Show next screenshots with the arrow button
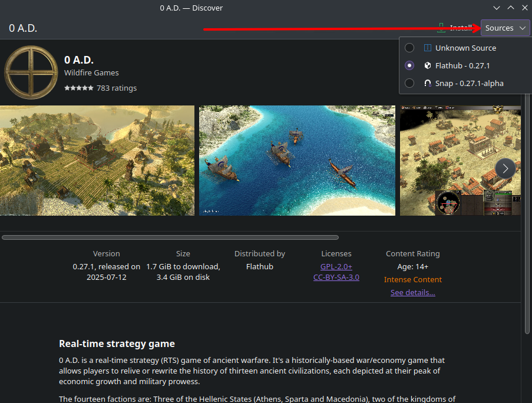Viewport: 532px width, 403px height. coord(505,169)
